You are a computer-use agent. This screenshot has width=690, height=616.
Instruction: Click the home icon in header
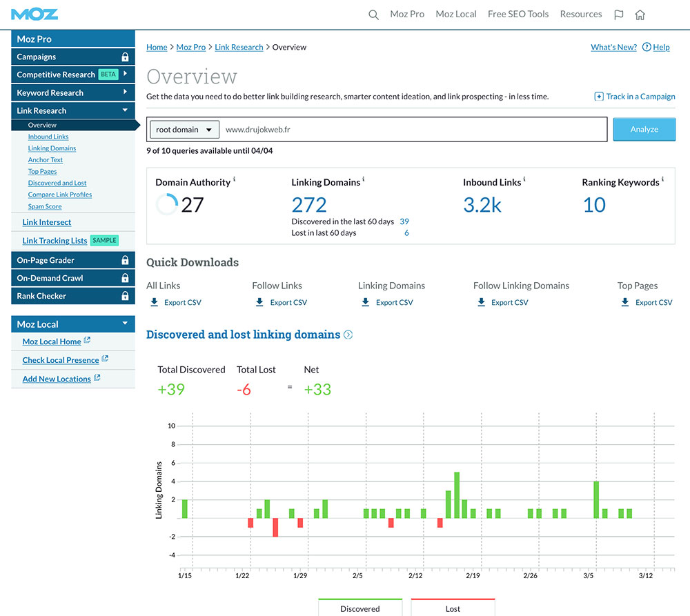[x=640, y=14]
